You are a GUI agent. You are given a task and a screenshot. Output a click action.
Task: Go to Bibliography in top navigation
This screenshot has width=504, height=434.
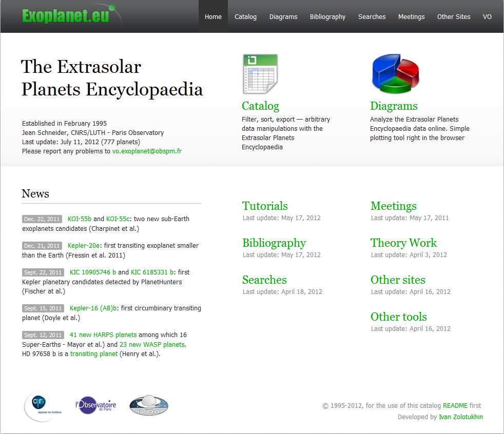tap(327, 17)
